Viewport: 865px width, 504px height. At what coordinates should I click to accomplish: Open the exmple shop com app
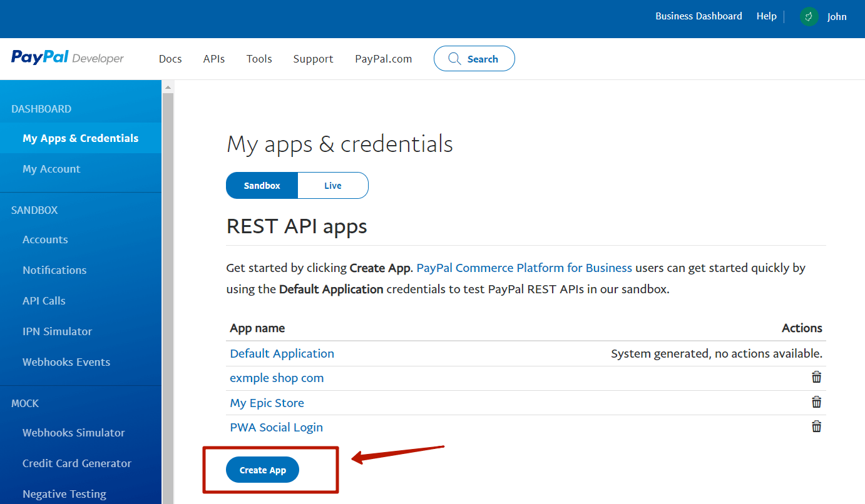pyautogui.click(x=277, y=378)
